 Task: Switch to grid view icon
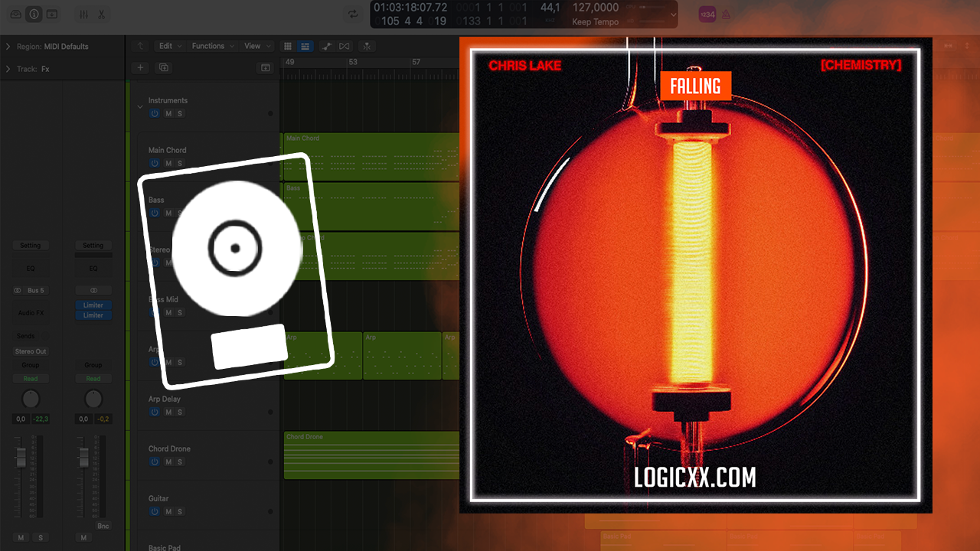point(288,46)
